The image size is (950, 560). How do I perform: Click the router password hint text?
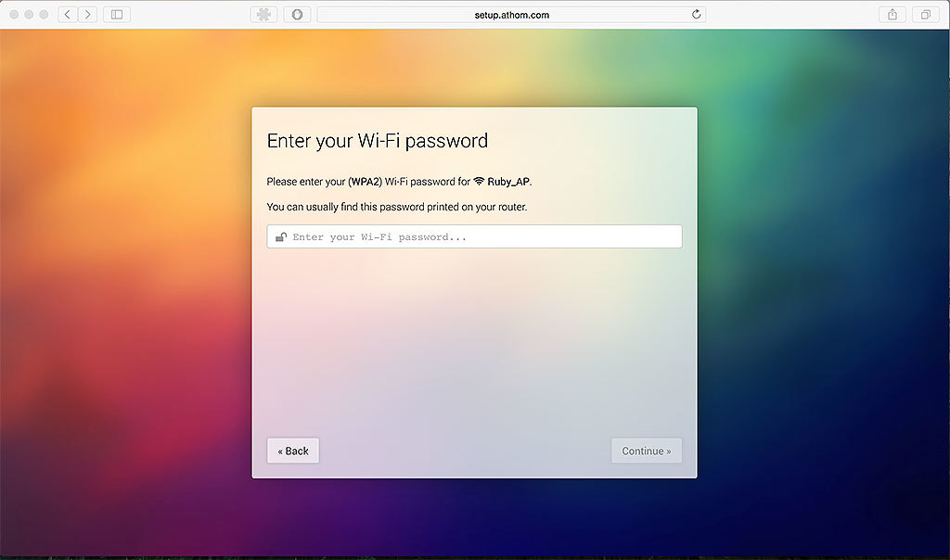[x=397, y=207]
